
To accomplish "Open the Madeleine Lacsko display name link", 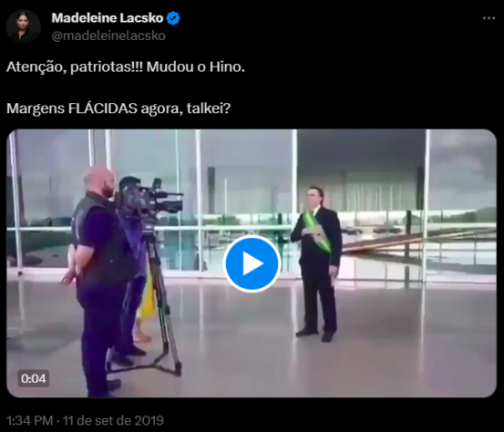I will pos(108,18).
